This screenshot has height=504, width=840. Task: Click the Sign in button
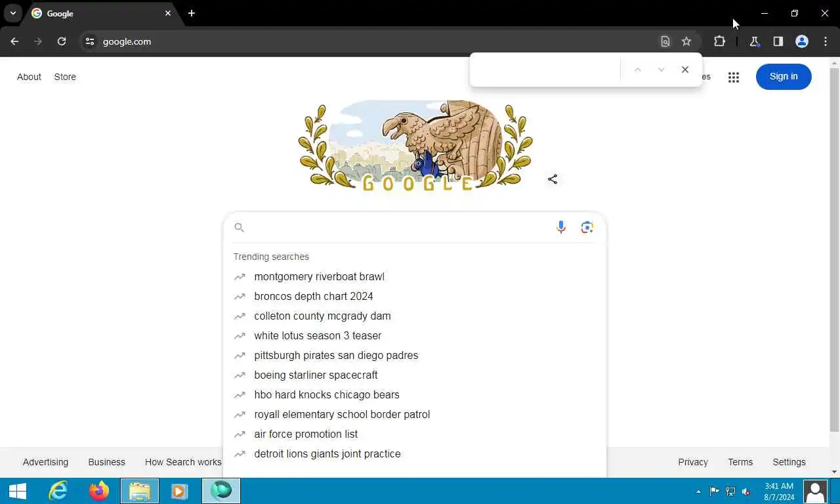tap(784, 77)
